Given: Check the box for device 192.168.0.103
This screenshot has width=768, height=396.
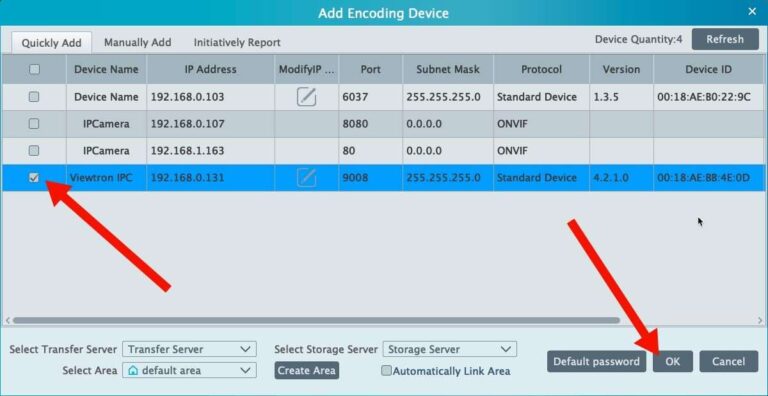Looking at the screenshot, I should [x=34, y=97].
